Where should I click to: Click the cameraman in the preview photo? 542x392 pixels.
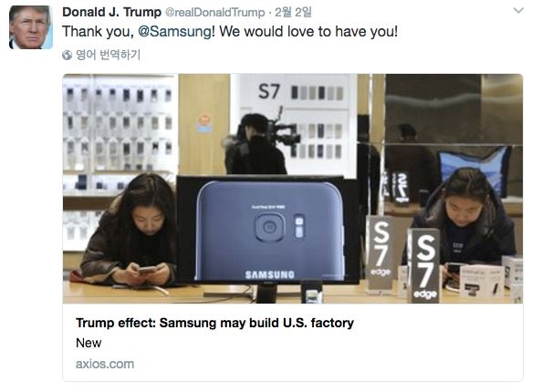259,144
